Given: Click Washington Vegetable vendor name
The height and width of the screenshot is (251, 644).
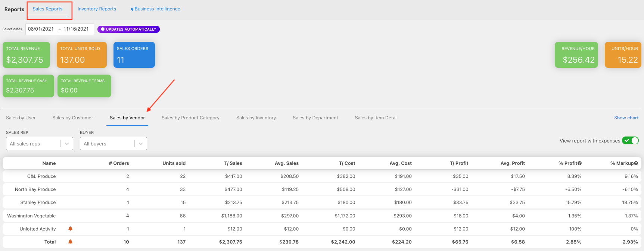Looking at the screenshot, I should (x=31, y=216).
